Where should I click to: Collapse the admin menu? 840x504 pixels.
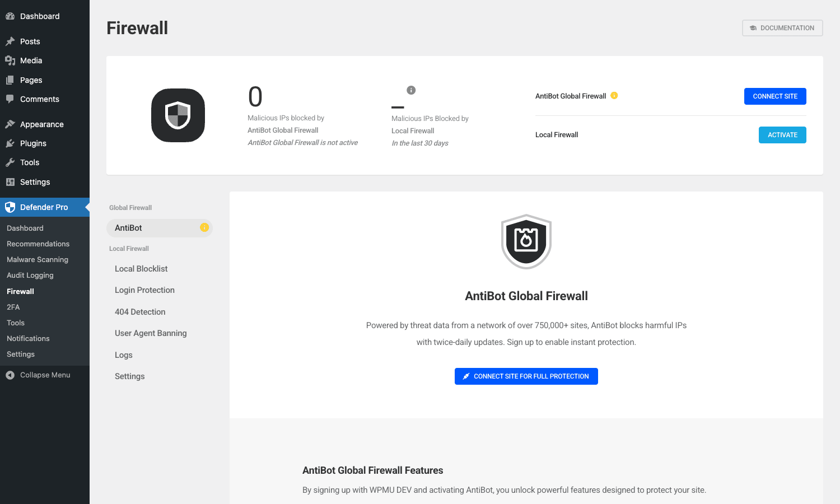45,375
